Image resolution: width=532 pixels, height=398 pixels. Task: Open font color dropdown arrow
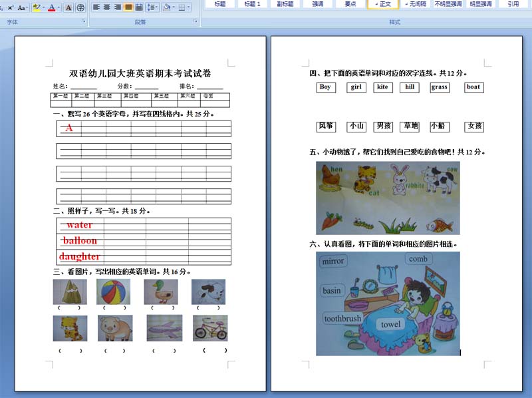click(x=59, y=7)
